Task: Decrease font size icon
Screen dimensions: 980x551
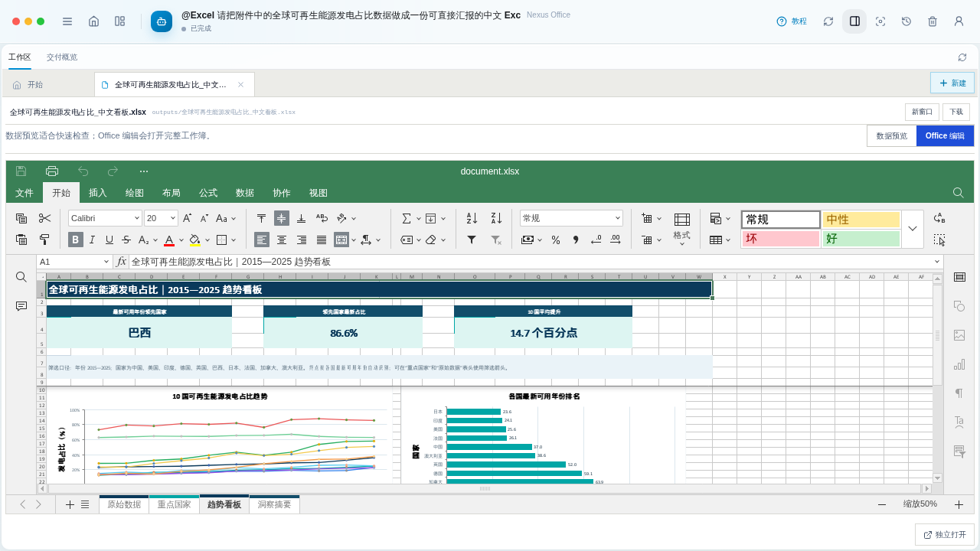Action: pyautogui.click(x=204, y=218)
